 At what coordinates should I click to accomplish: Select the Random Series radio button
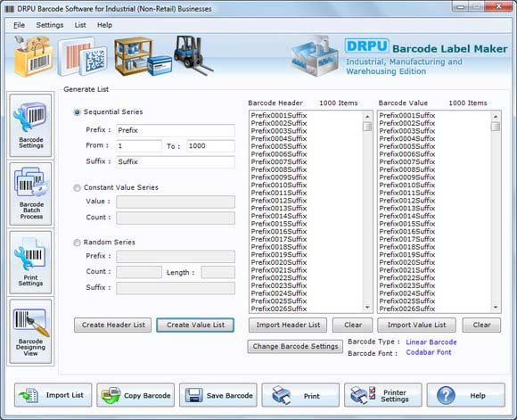(x=77, y=243)
